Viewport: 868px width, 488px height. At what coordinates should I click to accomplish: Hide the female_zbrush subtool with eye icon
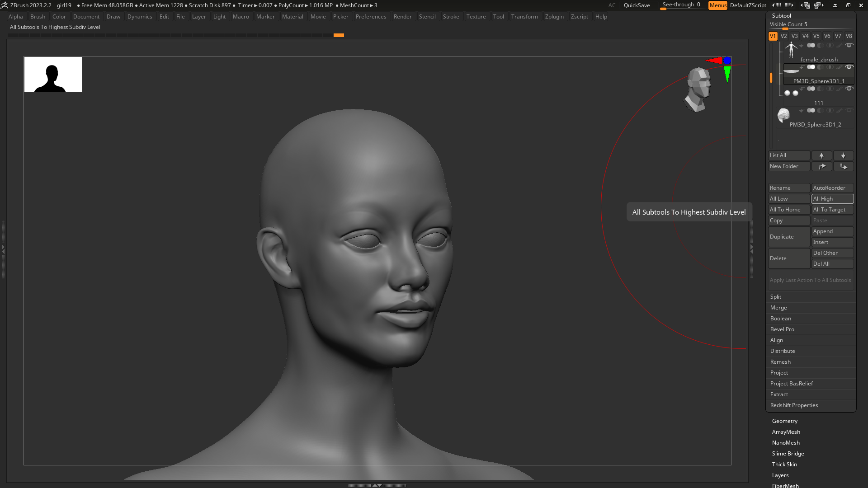coord(849,45)
